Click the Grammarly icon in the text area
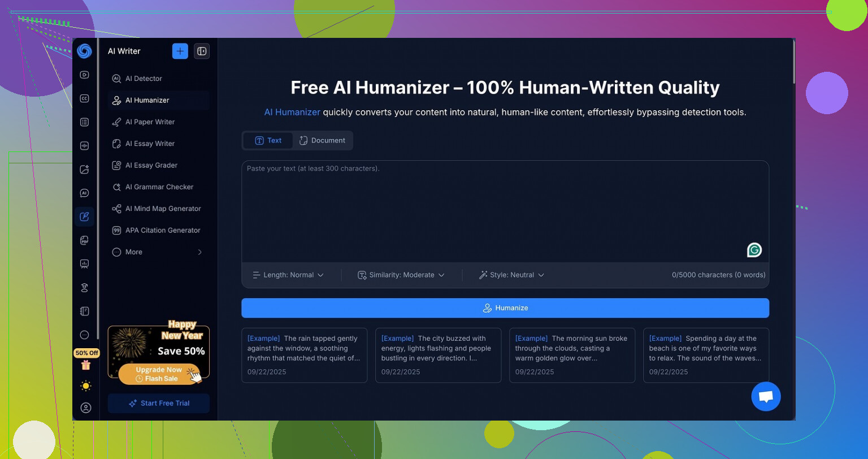This screenshot has width=868, height=459. tap(754, 250)
